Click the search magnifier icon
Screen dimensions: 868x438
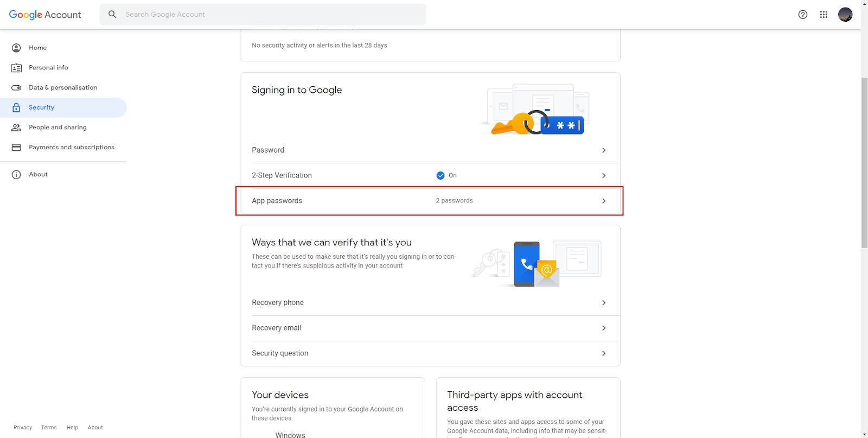point(112,14)
